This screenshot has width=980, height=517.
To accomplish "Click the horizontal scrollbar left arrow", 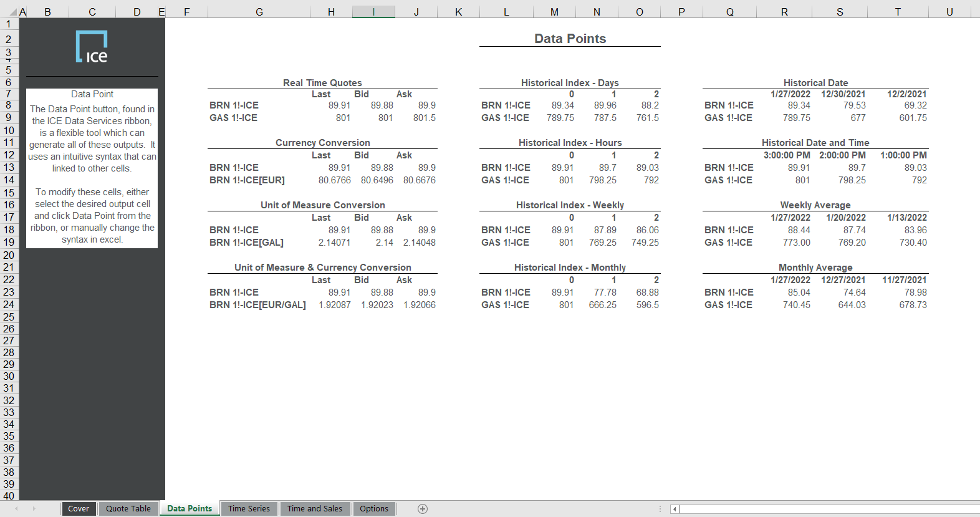I will 675,509.
